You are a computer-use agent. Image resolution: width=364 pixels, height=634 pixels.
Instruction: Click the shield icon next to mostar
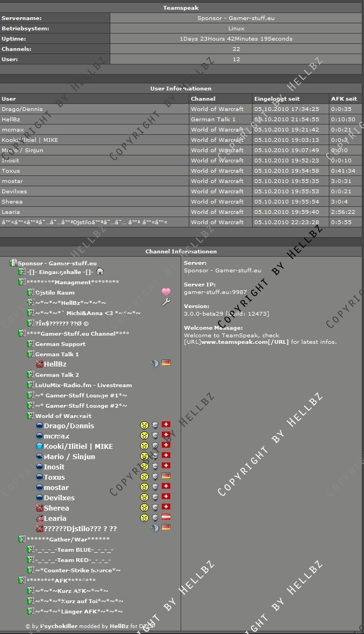155,487
